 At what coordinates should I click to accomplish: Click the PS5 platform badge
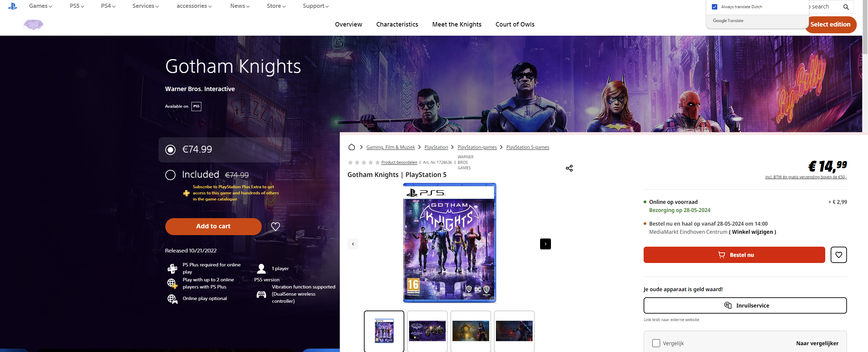tap(196, 106)
